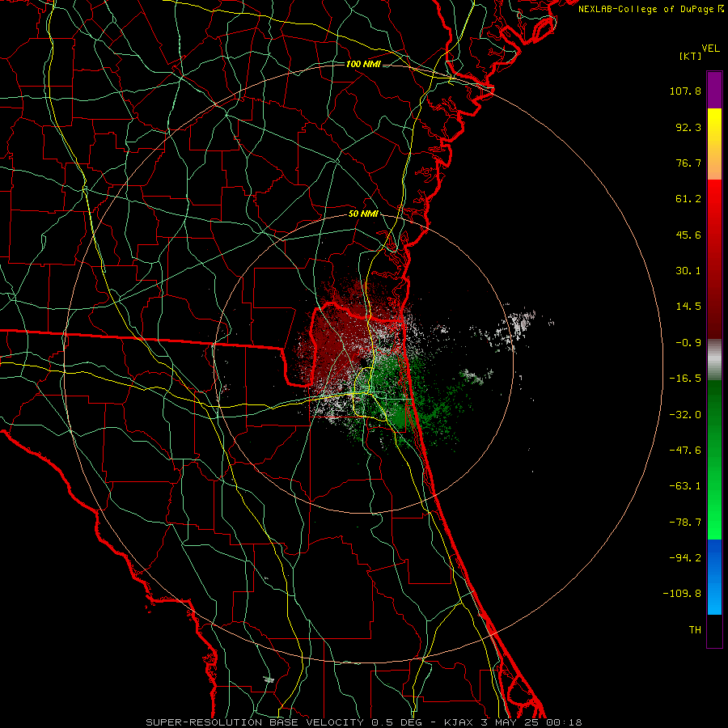
Task: Select the 92.3 legend value
Action: point(688,127)
